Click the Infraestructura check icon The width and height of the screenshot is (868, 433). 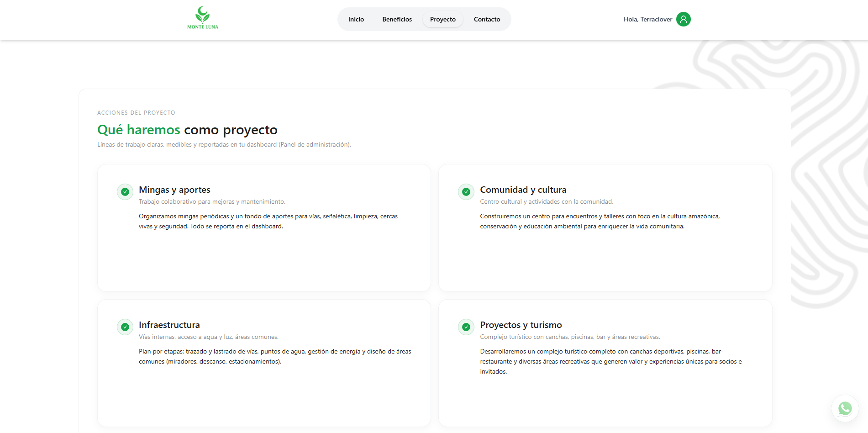[125, 327]
